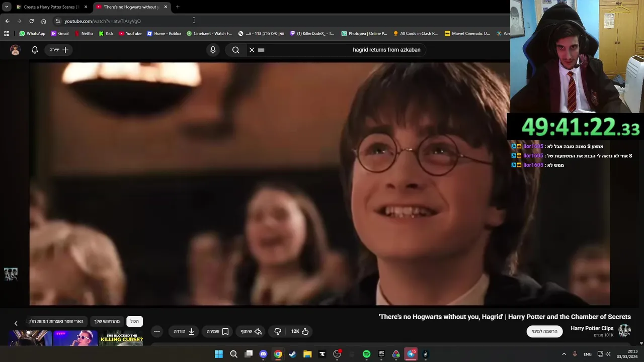This screenshot has width=644, height=362.
Task: Open Google Chrome from the taskbar
Action: (278, 354)
